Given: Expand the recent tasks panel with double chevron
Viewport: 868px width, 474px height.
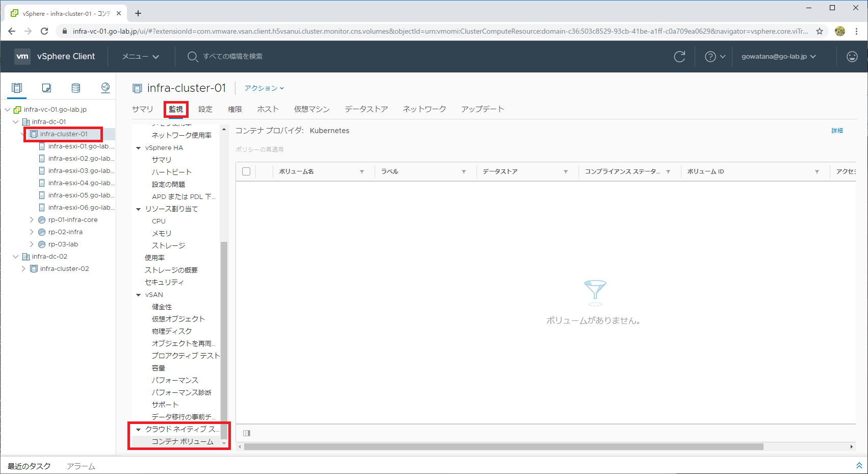Looking at the screenshot, I should click(859, 465).
